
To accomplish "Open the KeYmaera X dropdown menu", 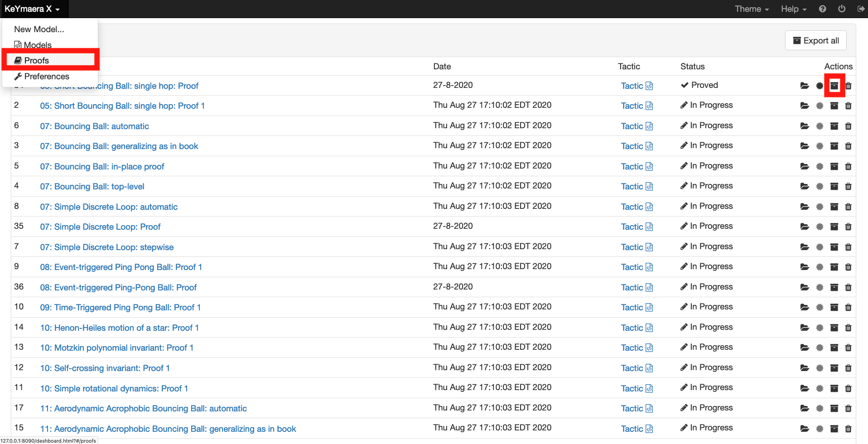I will (31, 9).
